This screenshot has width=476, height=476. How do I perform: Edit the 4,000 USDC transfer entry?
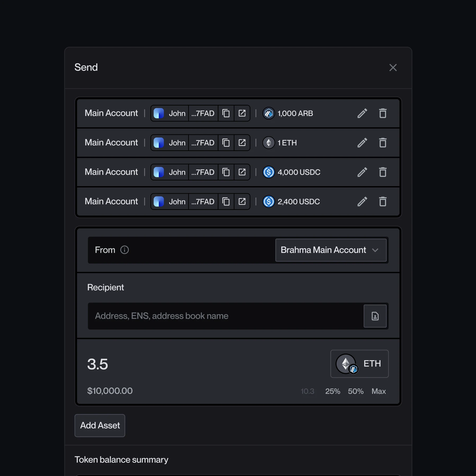(x=362, y=172)
